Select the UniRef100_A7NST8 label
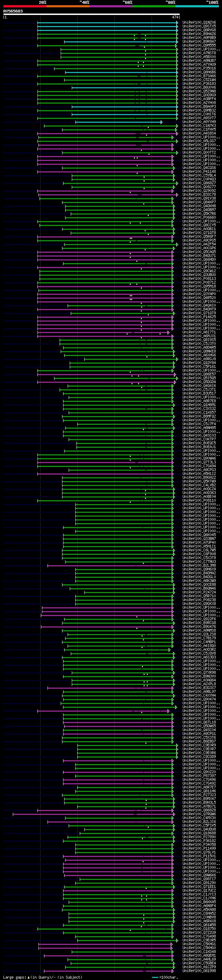The image size is (222, 980). 199,53
